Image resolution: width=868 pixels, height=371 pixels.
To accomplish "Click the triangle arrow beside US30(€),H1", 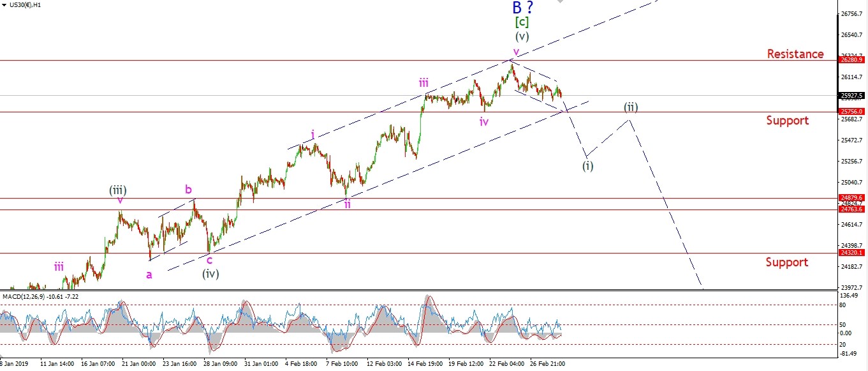I will [x=4, y=4].
